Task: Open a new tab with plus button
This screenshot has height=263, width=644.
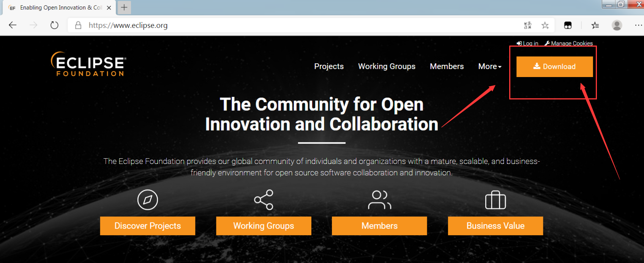Action: click(124, 7)
